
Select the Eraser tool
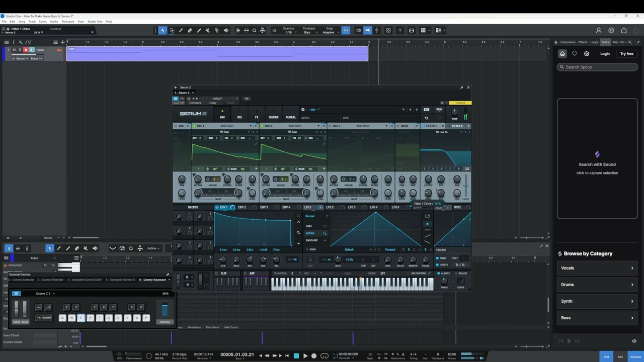click(190, 31)
